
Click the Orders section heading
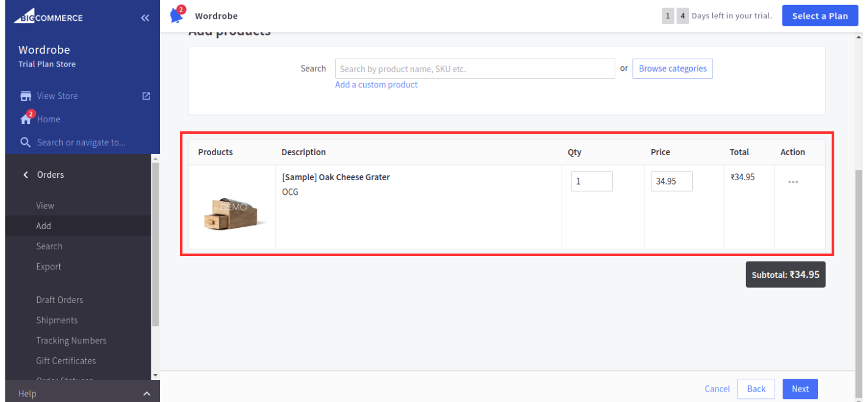51,175
